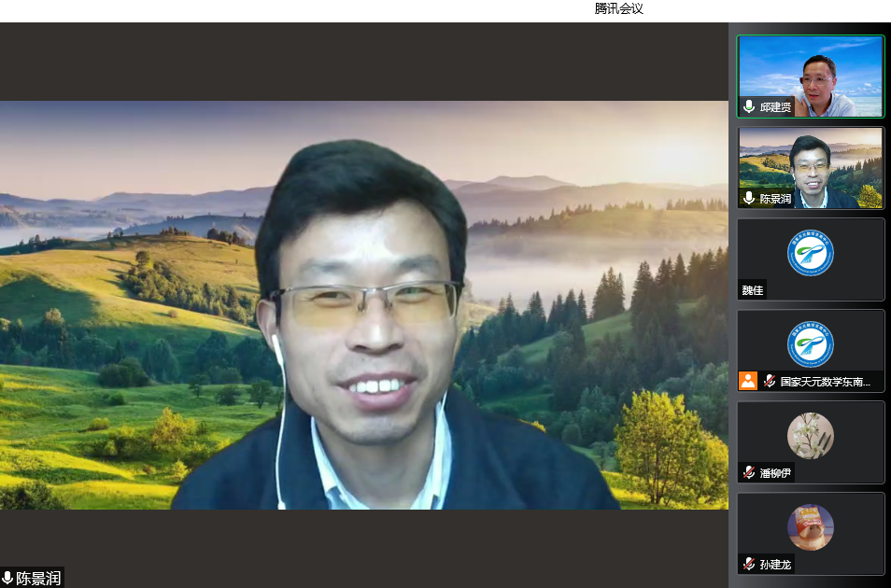Screen dimensions: 891x588
Task: Select 潘柳伊's flower avatar thumbnail
Action: pyautogui.click(x=811, y=436)
